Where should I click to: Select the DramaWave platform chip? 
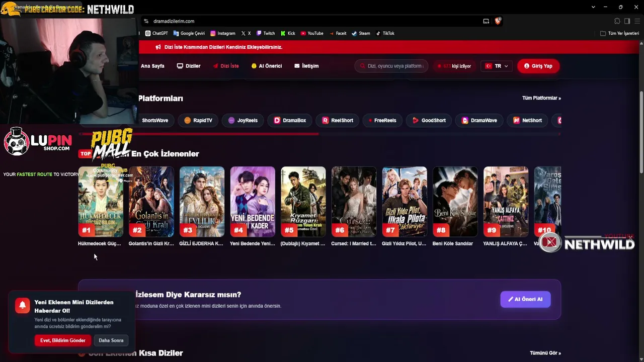click(x=479, y=120)
